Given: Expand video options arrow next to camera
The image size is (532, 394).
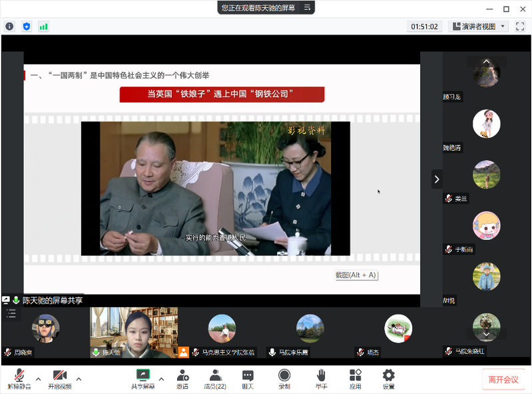Looking at the screenshot, I should (79, 379).
